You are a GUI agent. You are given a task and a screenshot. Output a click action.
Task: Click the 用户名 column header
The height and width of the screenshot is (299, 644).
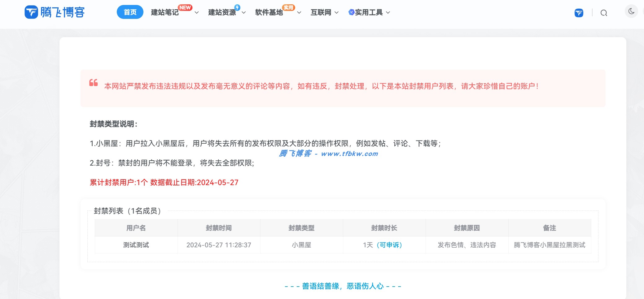tap(136, 228)
